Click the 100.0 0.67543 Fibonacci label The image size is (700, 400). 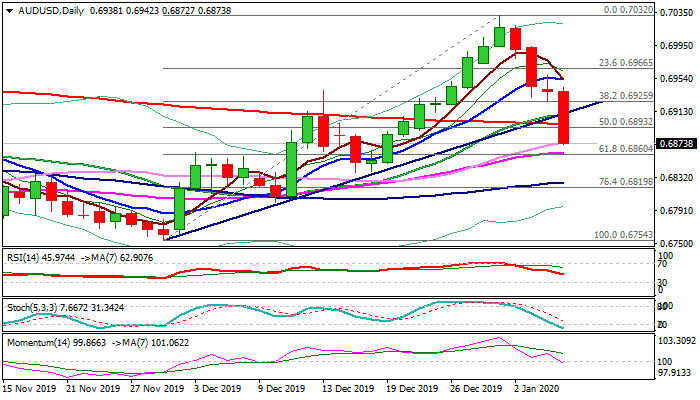pos(624,235)
